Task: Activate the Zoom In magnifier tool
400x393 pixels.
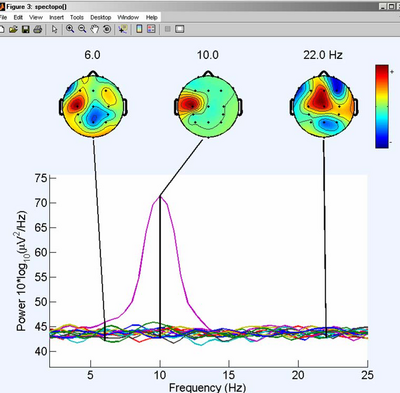Action: click(x=70, y=29)
